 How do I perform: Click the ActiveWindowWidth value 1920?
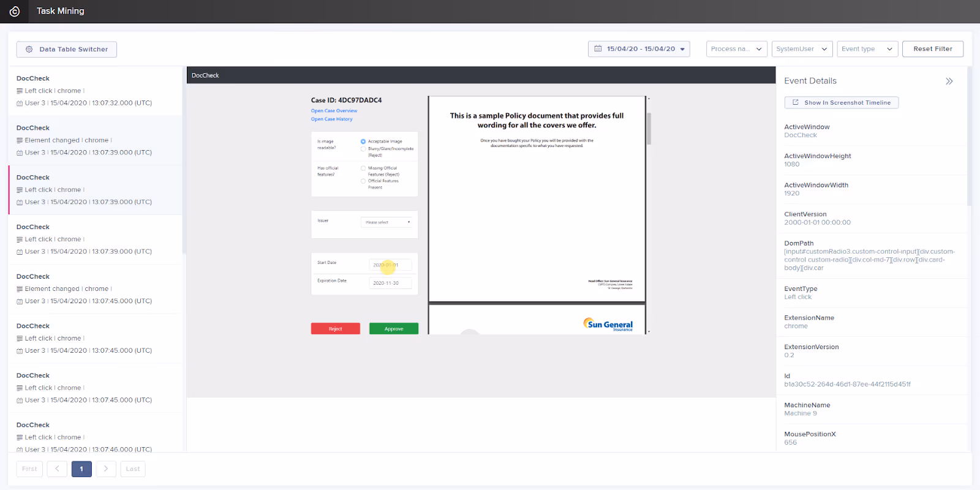(x=791, y=194)
